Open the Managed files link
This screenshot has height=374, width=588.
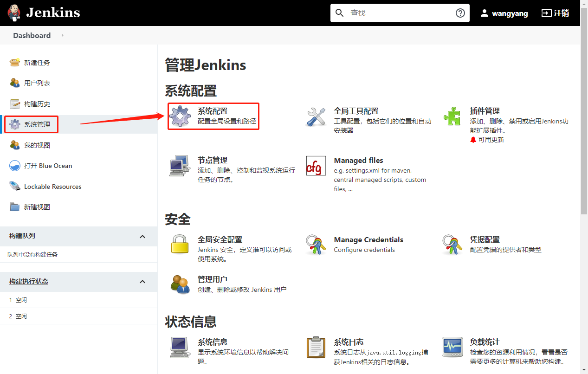click(x=359, y=161)
